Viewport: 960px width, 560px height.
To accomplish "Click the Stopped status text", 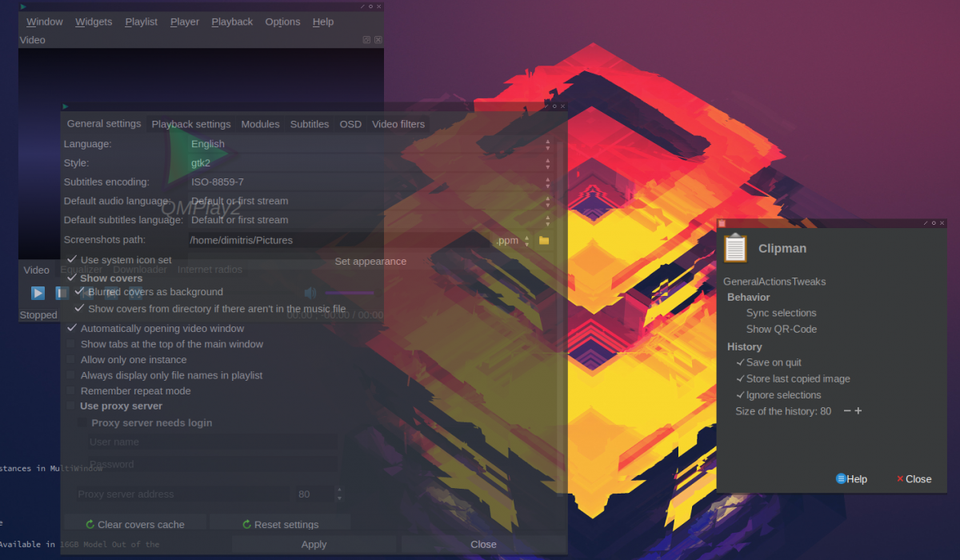I will pyautogui.click(x=38, y=315).
